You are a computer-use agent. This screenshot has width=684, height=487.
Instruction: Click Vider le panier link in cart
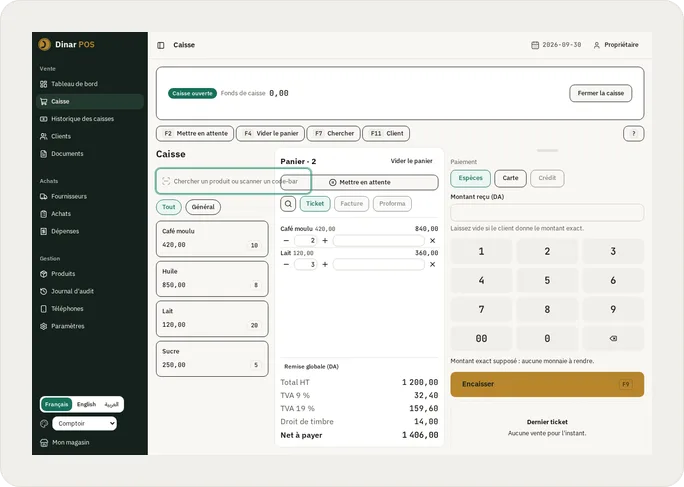(411, 161)
